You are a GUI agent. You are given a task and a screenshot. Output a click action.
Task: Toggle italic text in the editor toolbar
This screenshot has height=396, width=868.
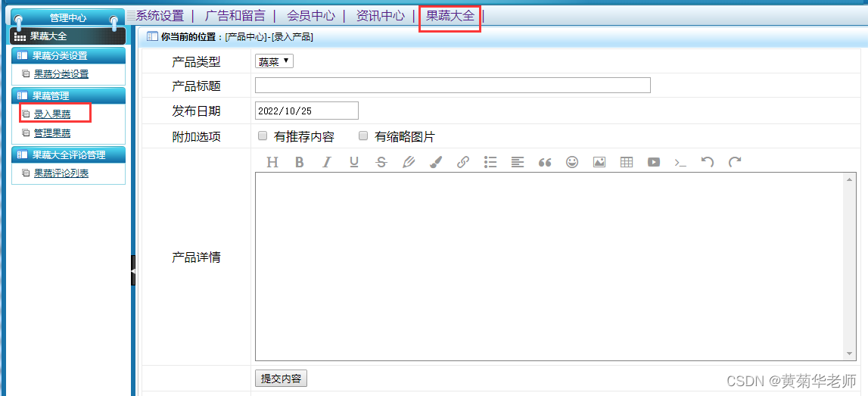point(327,162)
